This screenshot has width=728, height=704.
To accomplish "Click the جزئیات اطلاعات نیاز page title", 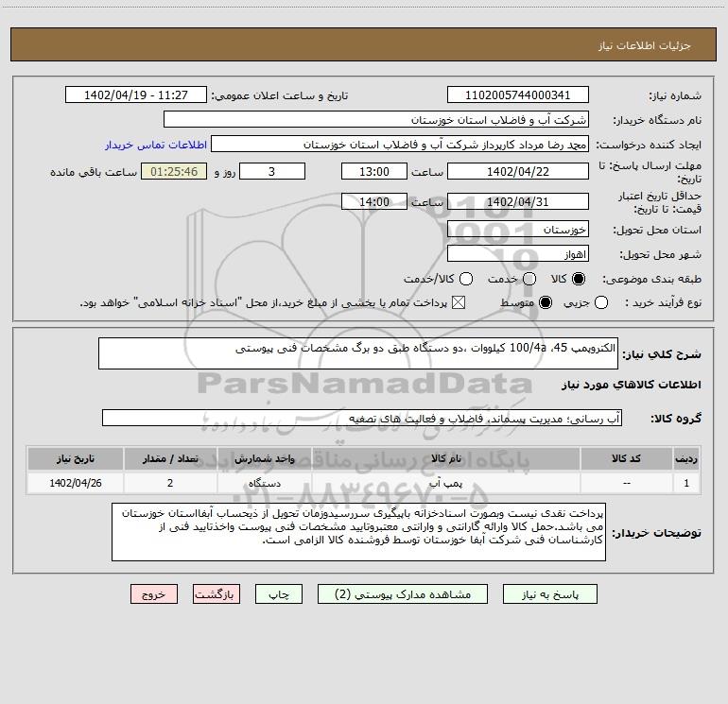I will point(644,45).
